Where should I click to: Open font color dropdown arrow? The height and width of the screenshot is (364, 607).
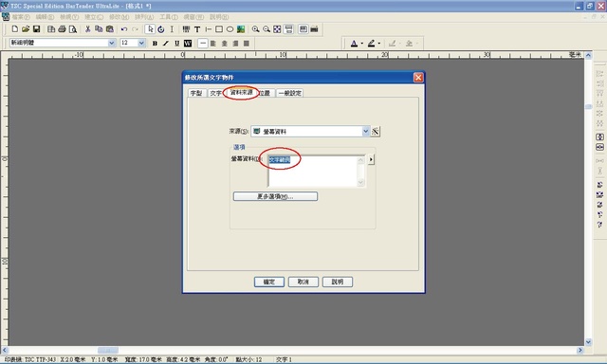[x=362, y=44]
